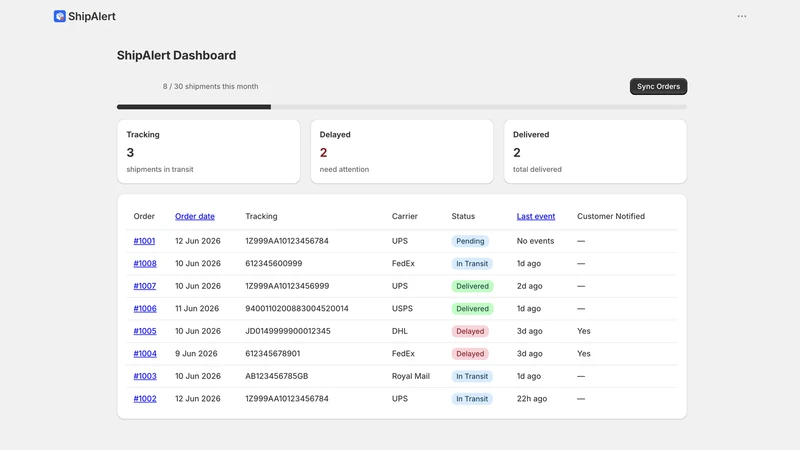Click the Delivered badge for order #1006

pyautogui.click(x=472, y=308)
